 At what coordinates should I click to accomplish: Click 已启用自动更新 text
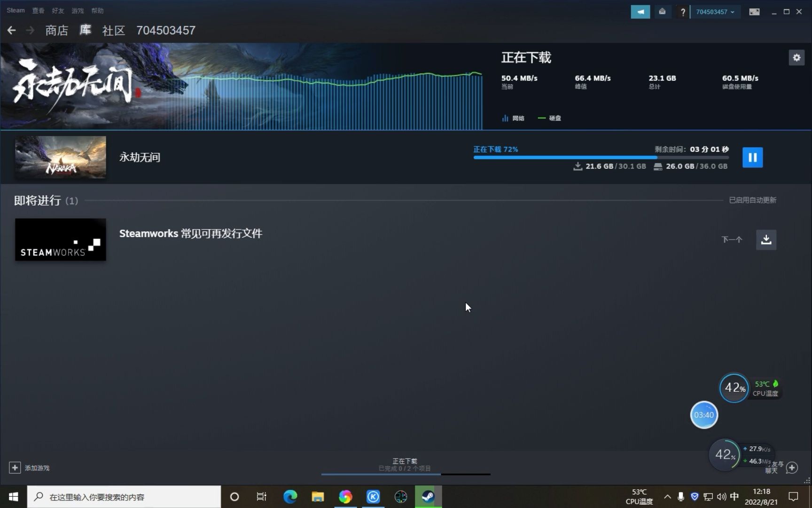(x=752, y=200)
